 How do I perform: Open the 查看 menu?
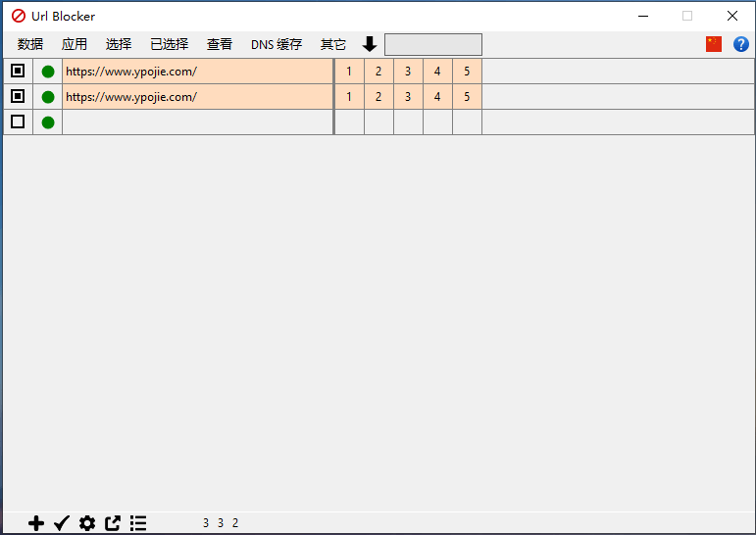click(x=220, y=44)
